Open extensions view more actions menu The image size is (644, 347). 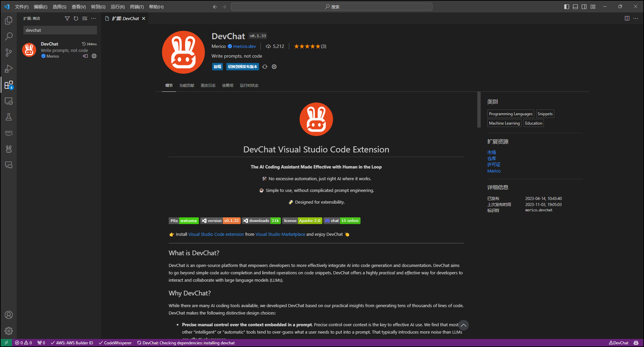click(x=93, y=18)
